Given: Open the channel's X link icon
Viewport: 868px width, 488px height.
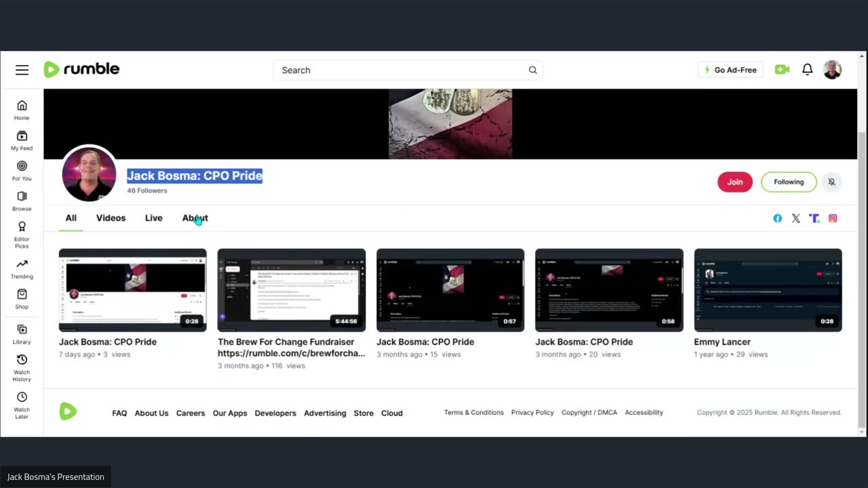Looking at the screenshot, I should click(x=795, y=218).
